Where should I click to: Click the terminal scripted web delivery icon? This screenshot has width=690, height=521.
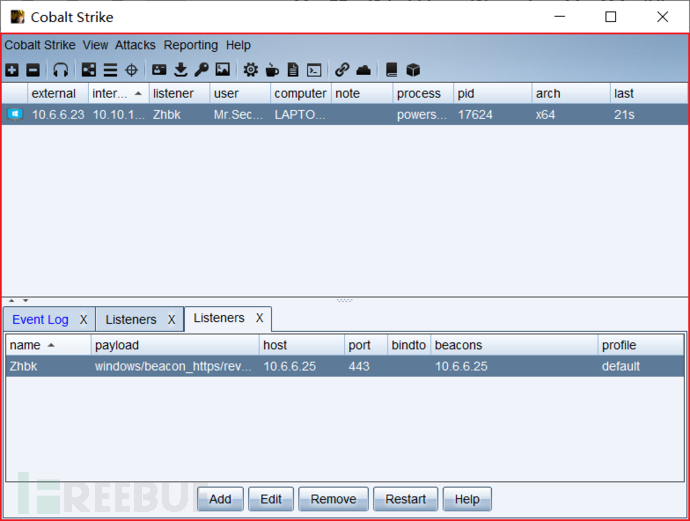(314, 70)
